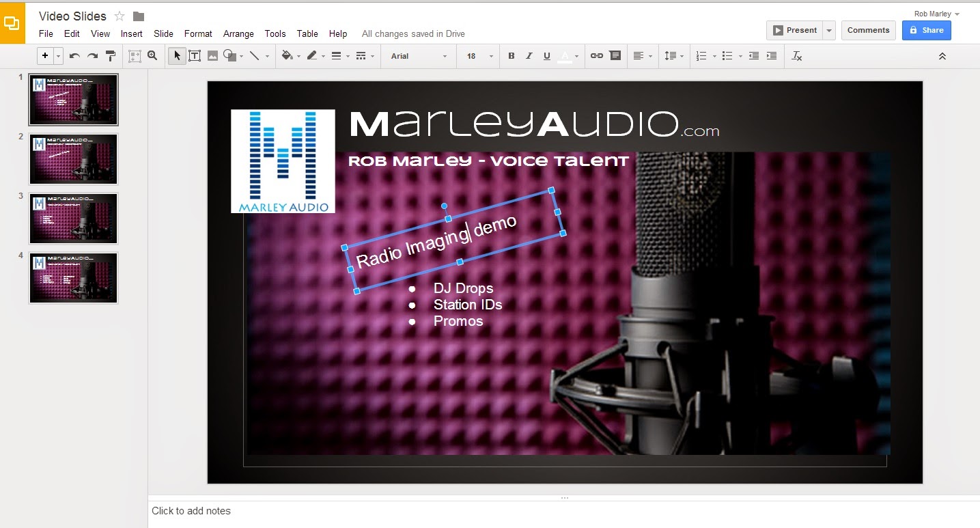Open the Format menu
This screenshot has height=528, width=980.
(198, 33)
